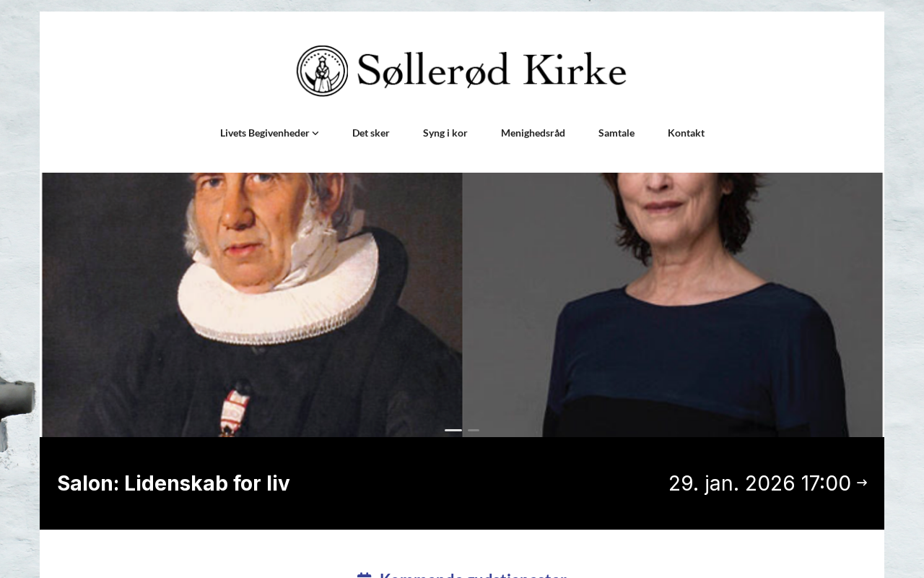
Task: Open the Salon: Lidenskab for liv event
Action: (173, 483)
